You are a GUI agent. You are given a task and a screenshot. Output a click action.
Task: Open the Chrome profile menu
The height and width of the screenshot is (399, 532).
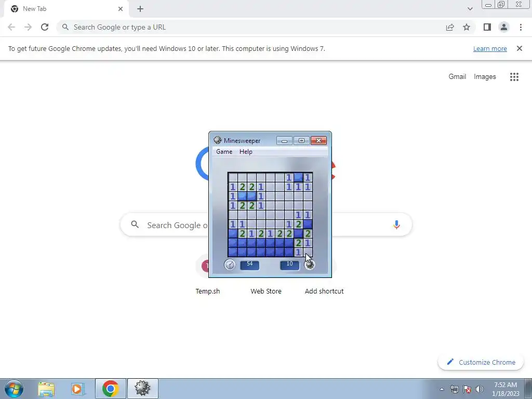(x=504, y=27)
